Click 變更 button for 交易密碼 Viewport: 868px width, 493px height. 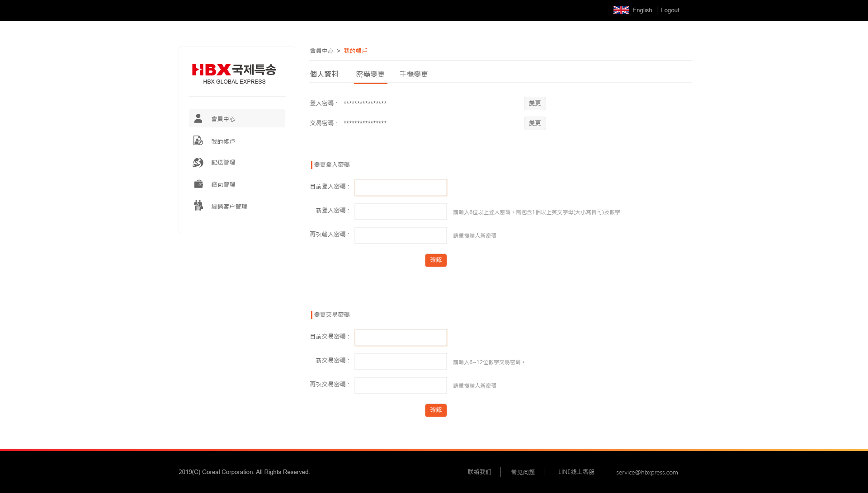[535, 123]
